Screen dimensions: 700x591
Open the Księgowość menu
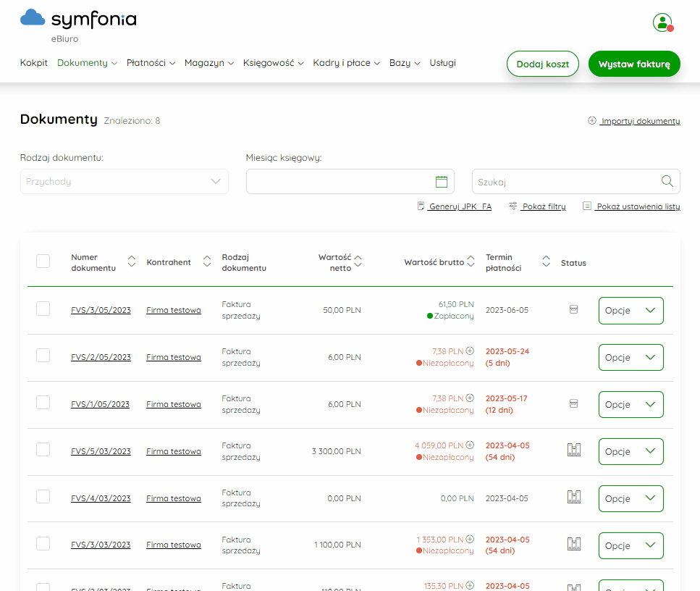click(273, 63)
